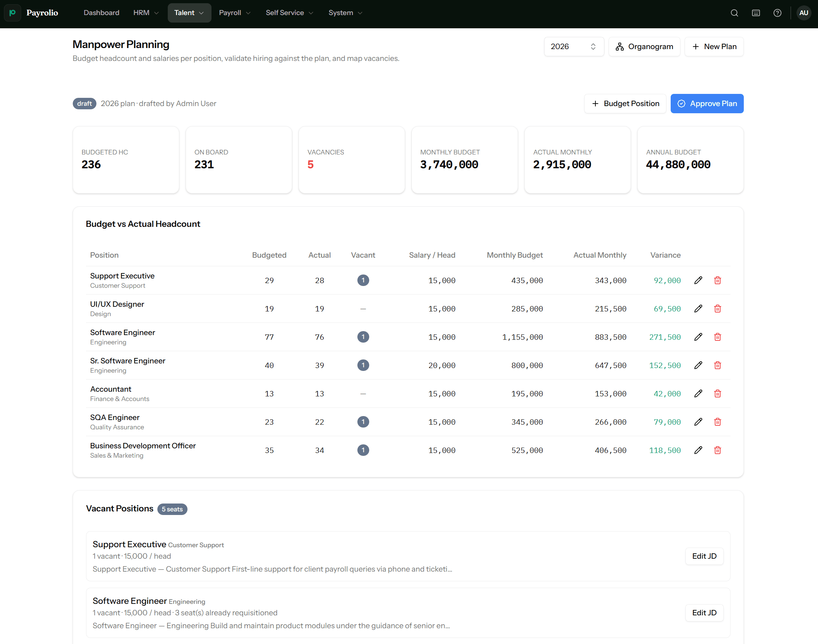The image size is (818, 644).
Task: Edit the UI/UX Designer row
Action: coord(698,309)
